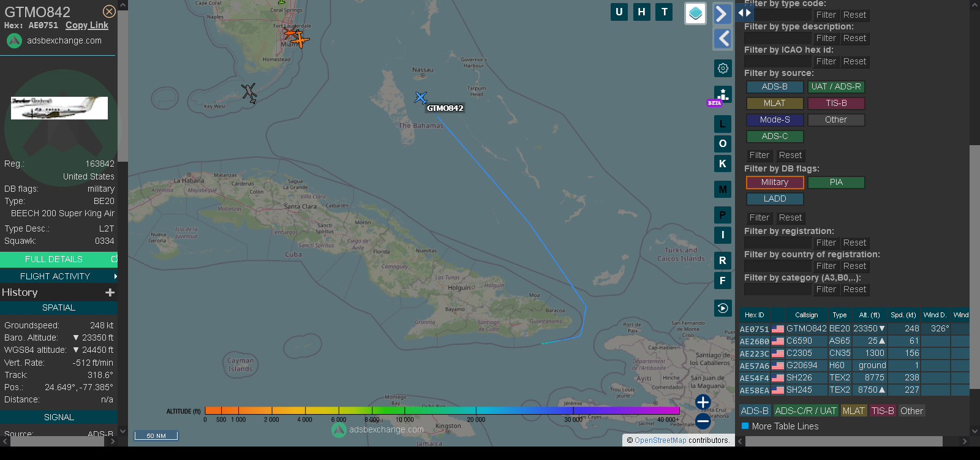Click the Copy Link link

87,25
